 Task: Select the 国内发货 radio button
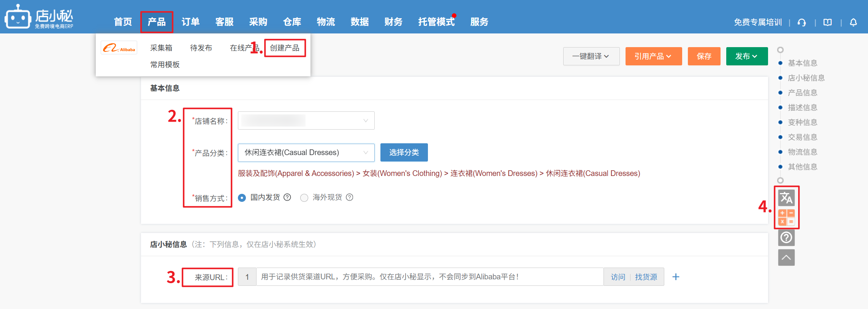pos(242,198)
